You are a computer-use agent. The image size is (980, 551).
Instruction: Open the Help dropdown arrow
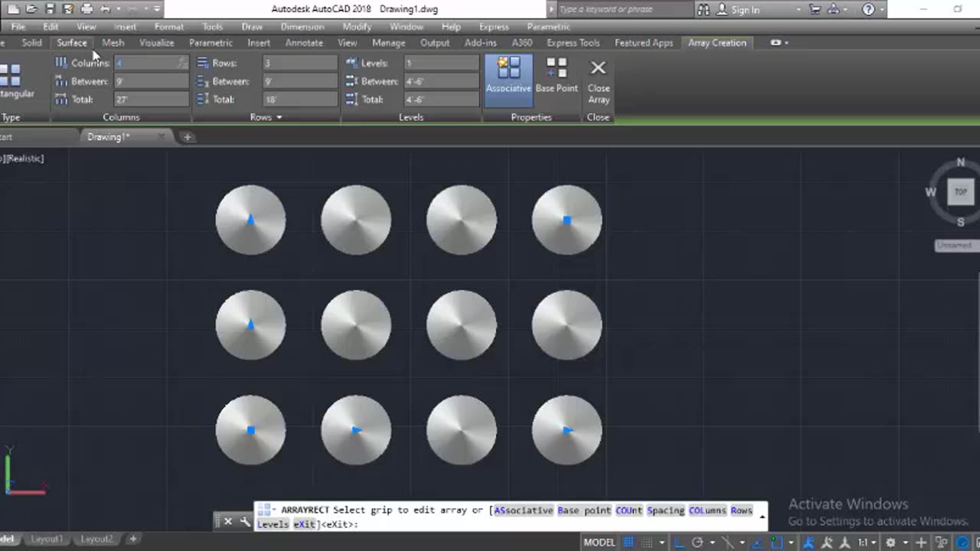pyautogui.click(x=881, y=10)
